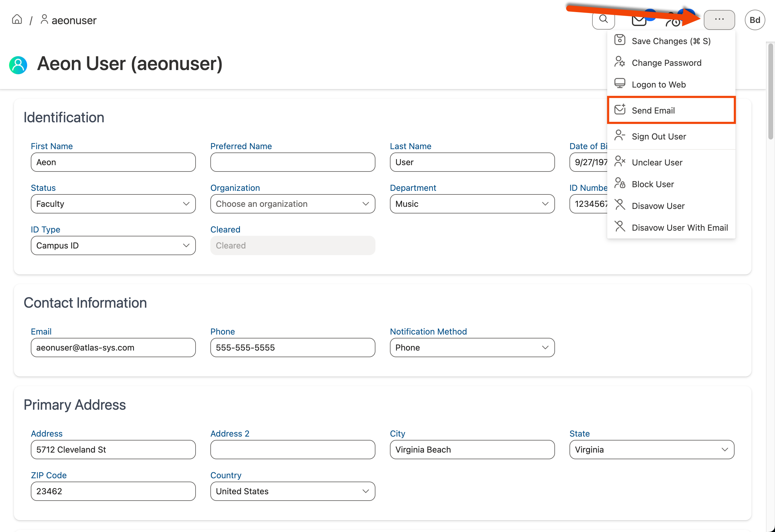Open the Status dropdown showing Faculty

coord(113,204)
